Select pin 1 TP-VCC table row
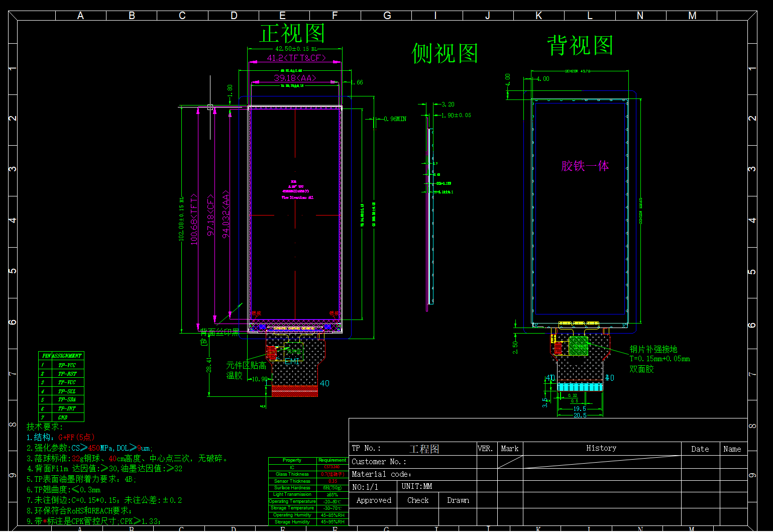 [x=61, y=365]
